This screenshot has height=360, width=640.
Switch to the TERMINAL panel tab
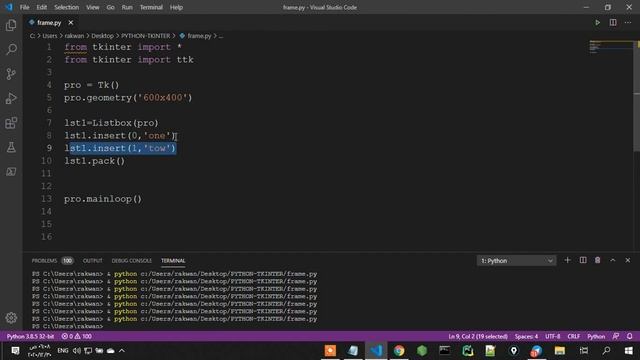[x=173, y=260]
